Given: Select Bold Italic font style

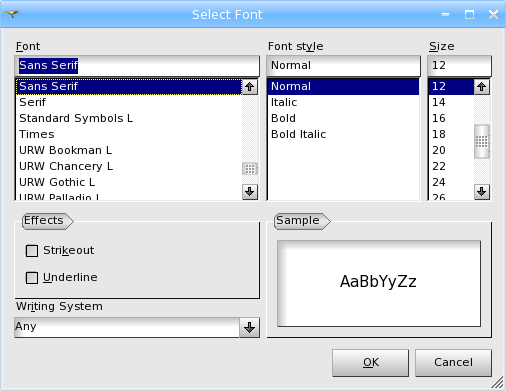Looking at the screenshot, I should click(343, 134).
